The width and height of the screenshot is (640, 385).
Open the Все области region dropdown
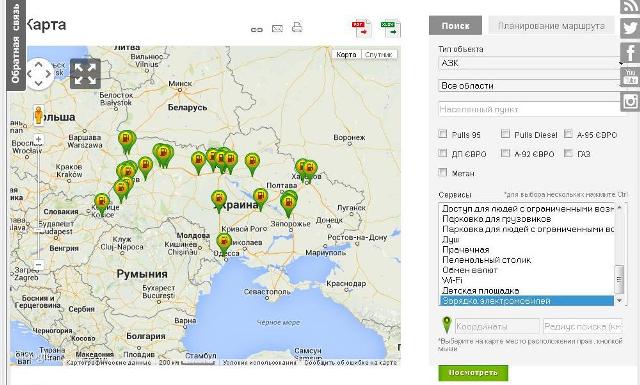pos(531,86)
